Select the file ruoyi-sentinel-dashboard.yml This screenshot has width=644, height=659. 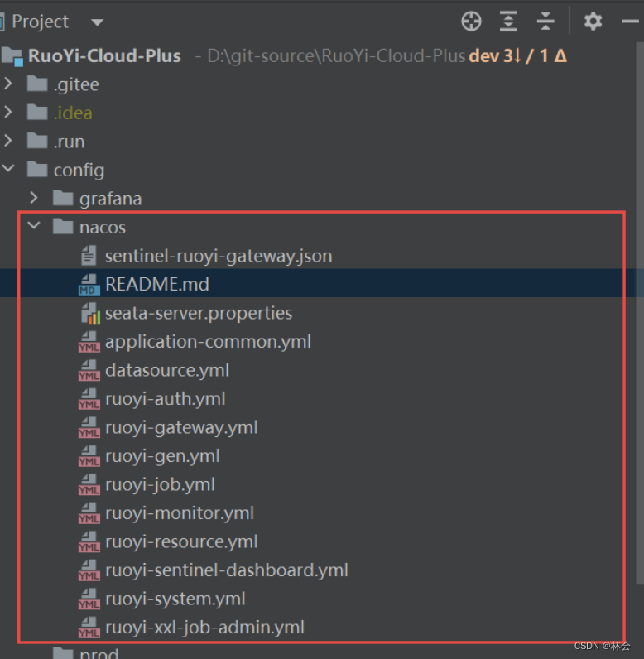point(227,570)
